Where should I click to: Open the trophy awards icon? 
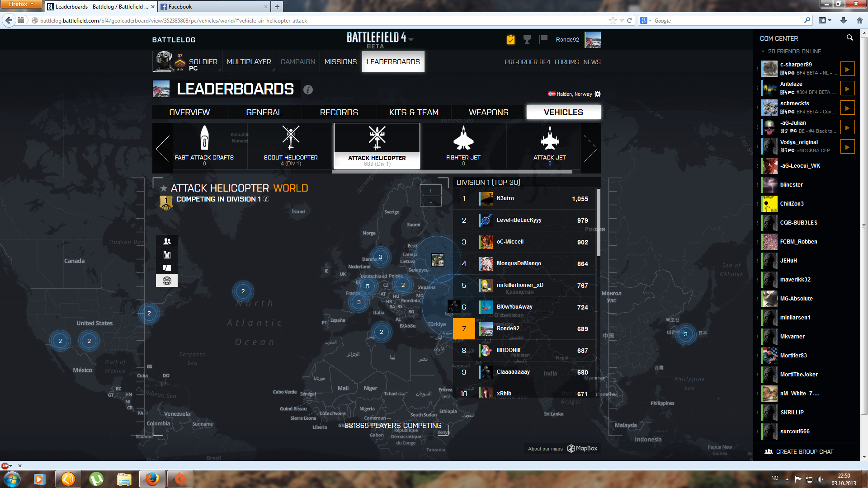[527, 40]
